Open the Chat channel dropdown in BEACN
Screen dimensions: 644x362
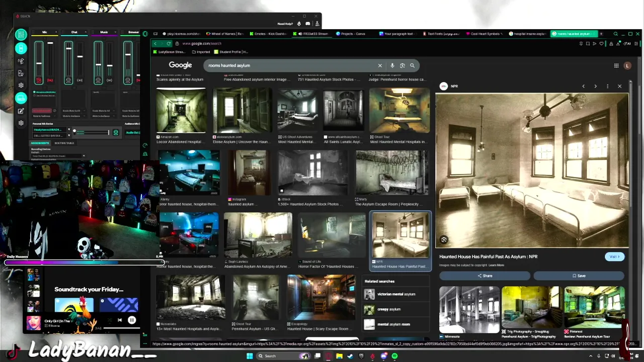[x=86, y=32]
